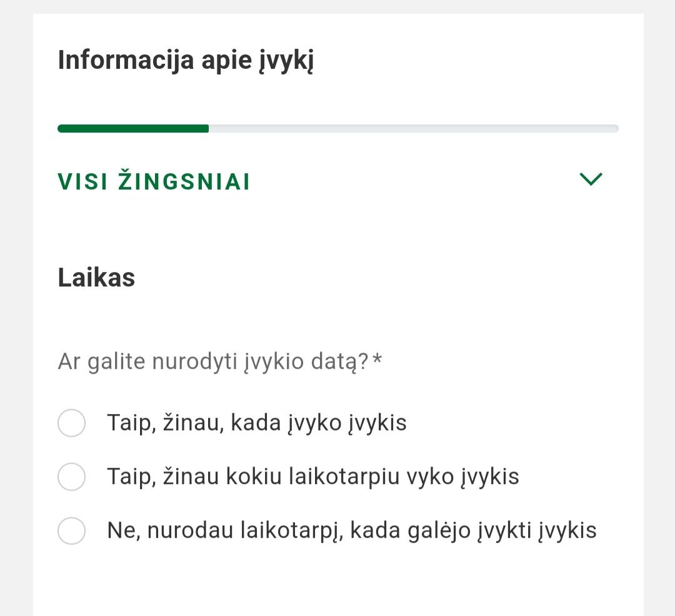Viewport: 675px width, 616px height.
Task: Choose radio circle for 'žinau kokiu laikotarpiu vyko įvykis'
Action: click(x=71, y=477)
